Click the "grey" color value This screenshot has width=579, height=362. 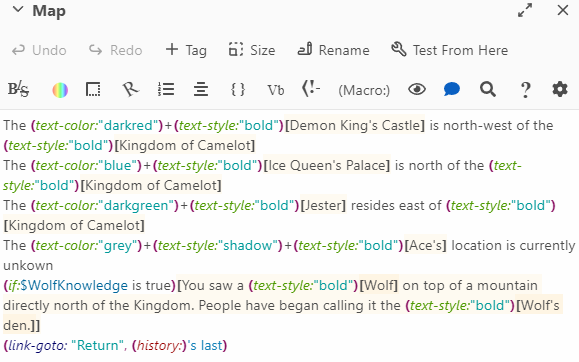tap(117, 245)
